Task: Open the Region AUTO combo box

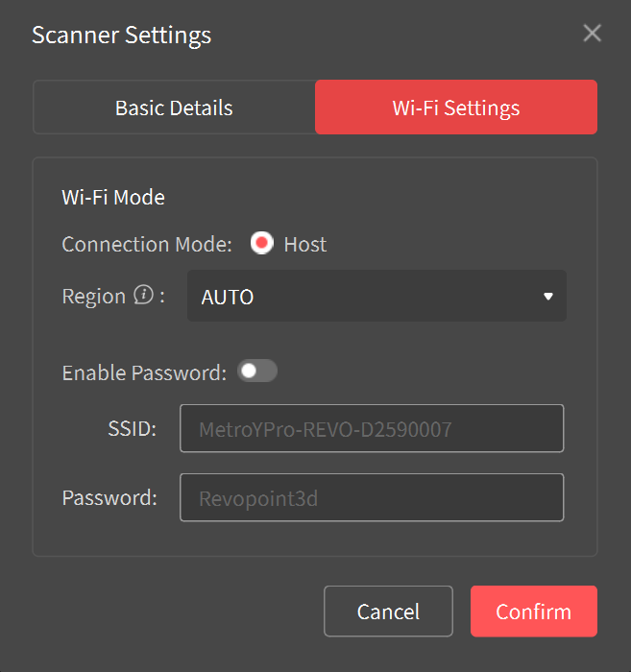Action: (x=365, y=297)
